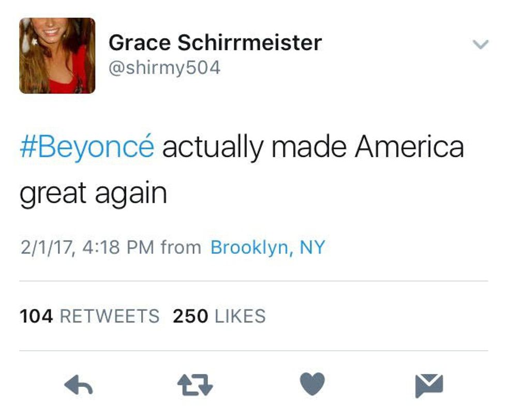
Task: Click the 4:18 PM time text
Action: 118,248
